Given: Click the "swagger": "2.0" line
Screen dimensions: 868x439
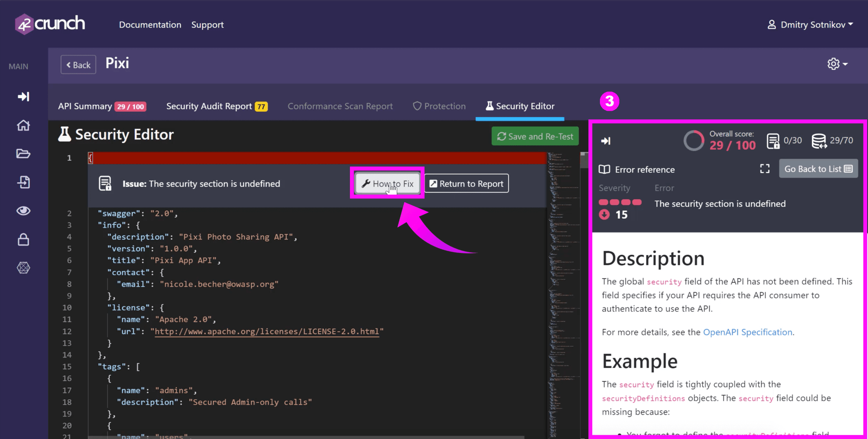Looking at the screenshot, I should (x=138, y=213).
